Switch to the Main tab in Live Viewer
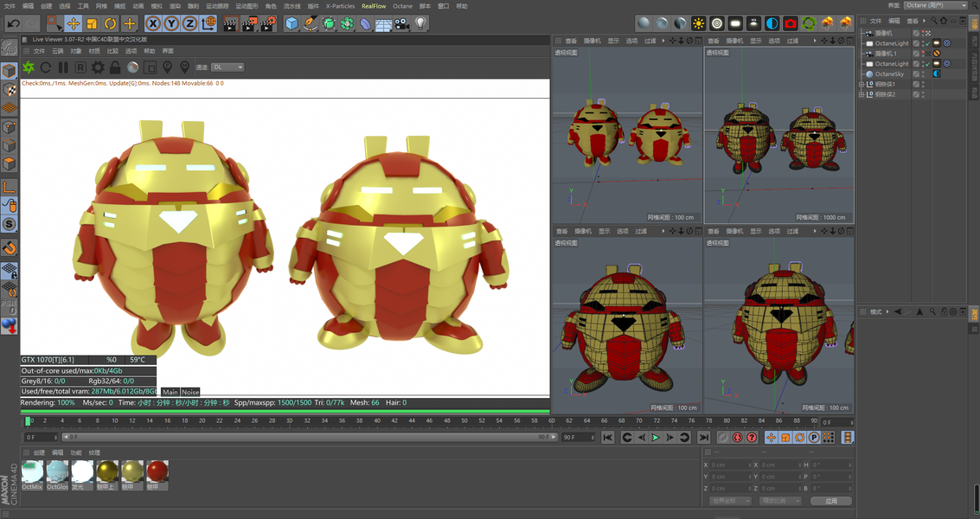This screenshot has width=980, height=519. [x=170, y=392]
